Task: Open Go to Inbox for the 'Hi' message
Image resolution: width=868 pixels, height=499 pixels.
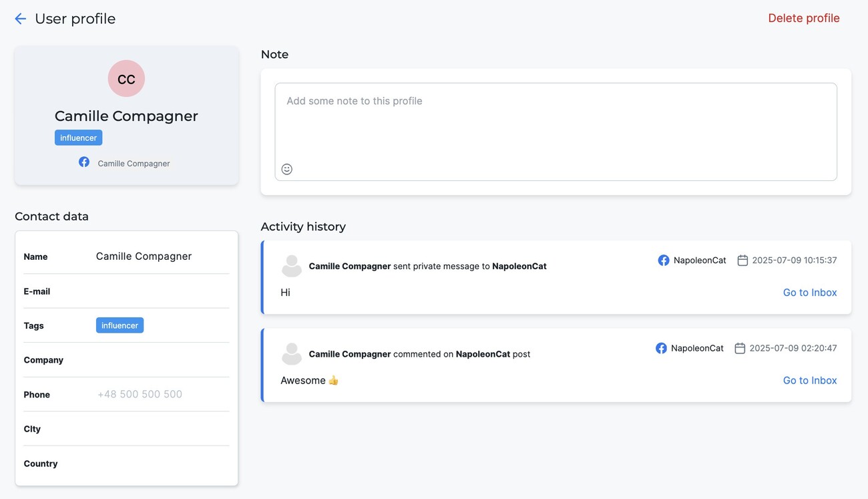Action: (810, 292)
